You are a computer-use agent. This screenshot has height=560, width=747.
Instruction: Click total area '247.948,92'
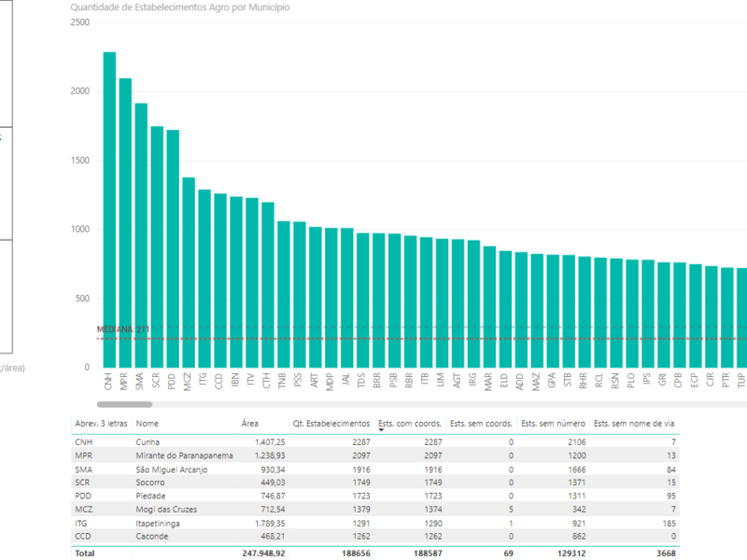click(263, 553)
